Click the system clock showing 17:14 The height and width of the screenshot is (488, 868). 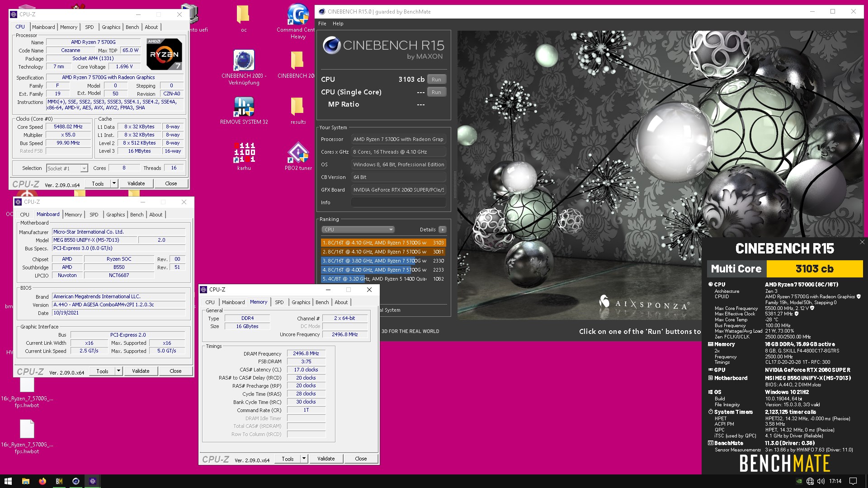tap(835, 481)
